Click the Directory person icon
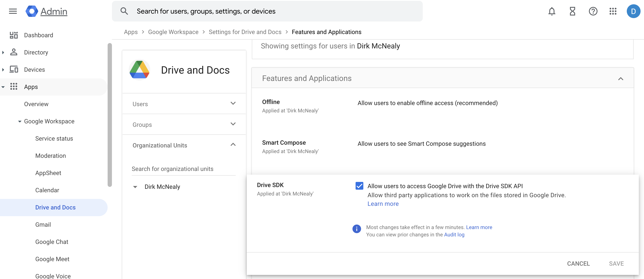This screenshot has width=644, height=279. (x=14, y=52)
